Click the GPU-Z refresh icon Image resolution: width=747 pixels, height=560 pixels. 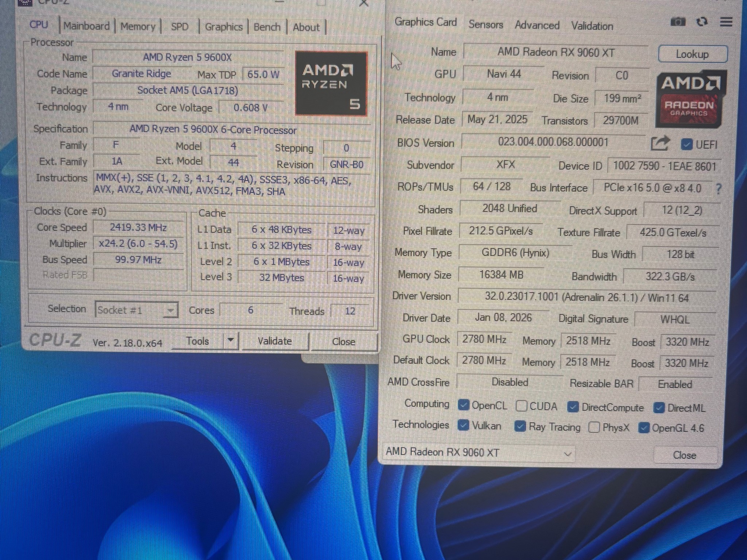tap(702, 22)
